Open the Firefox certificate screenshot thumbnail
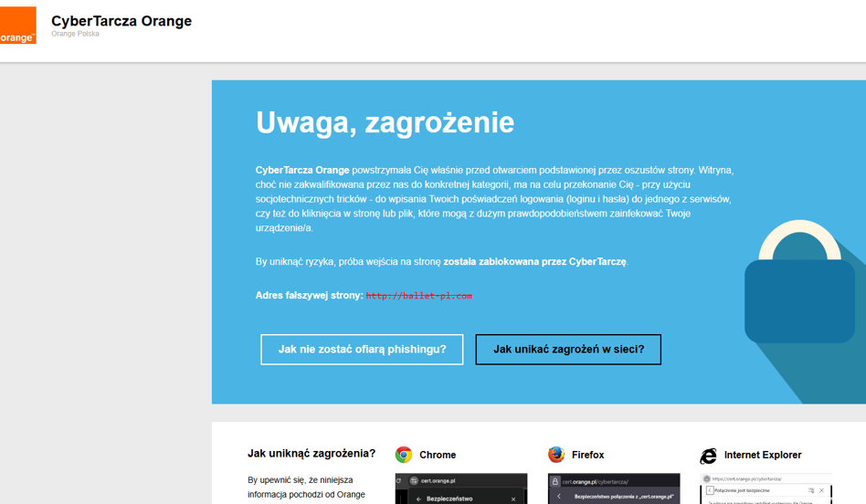This screenshot has height=504, width=866. (614, 488)
